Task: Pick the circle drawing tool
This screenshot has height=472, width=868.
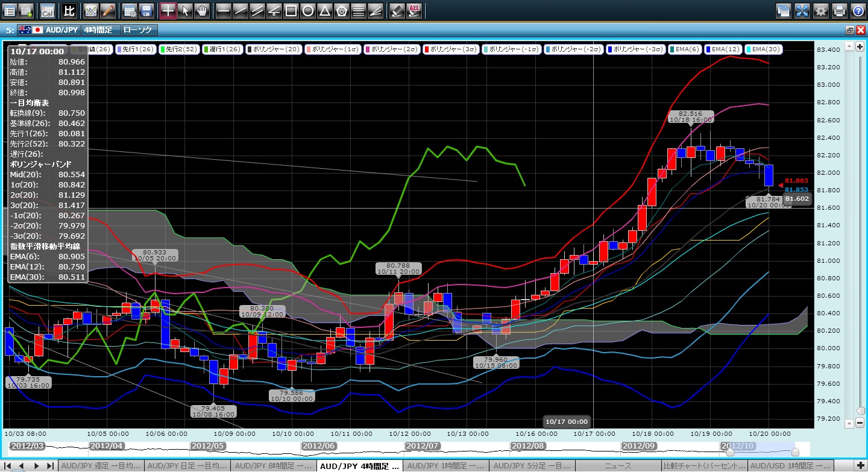Action: (x=307, y=10)
